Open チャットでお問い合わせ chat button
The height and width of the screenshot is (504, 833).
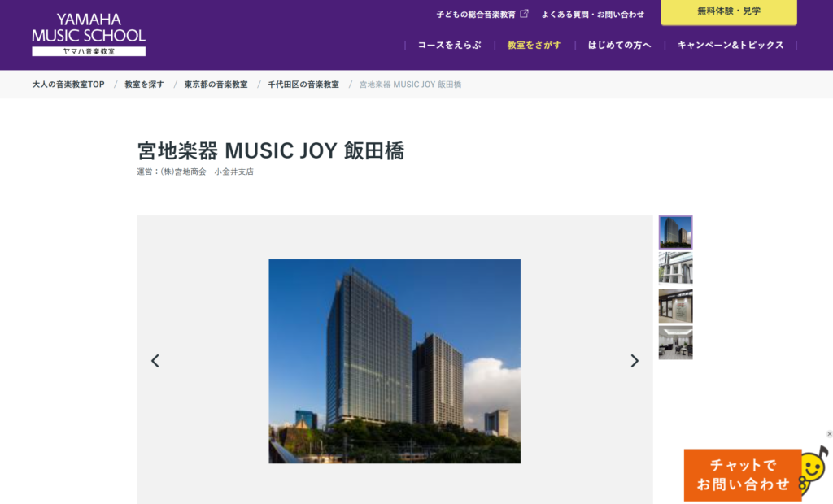pyautogui.click(x=743, y=476)
